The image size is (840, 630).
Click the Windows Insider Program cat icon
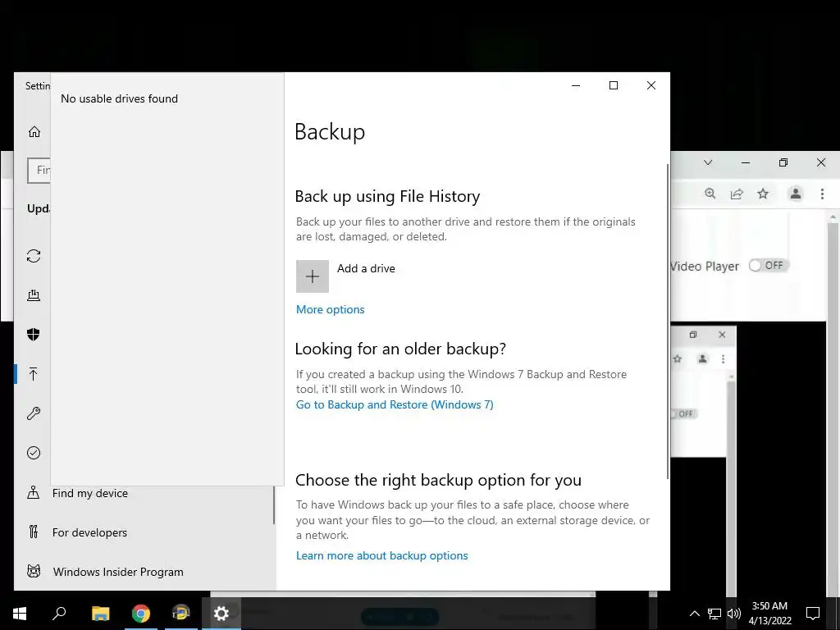pyautogui.click(x=34, y=571)
